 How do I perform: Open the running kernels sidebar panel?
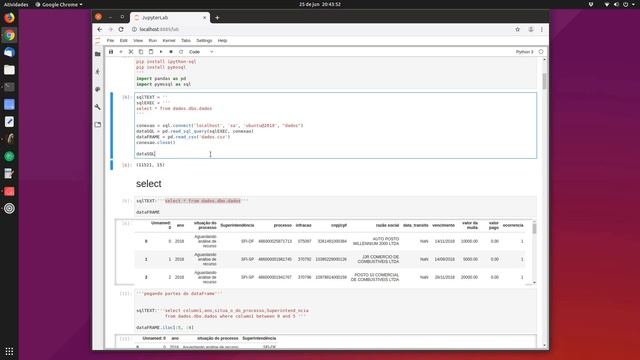click(98, 71)
